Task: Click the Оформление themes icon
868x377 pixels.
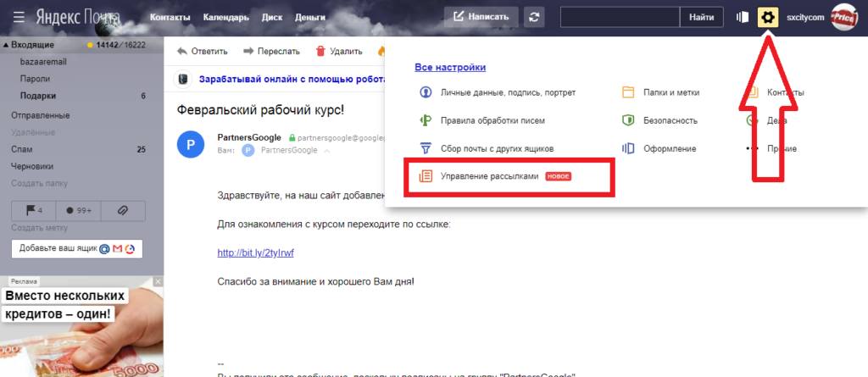Action: pyautogui.click(x=628, y=148)
